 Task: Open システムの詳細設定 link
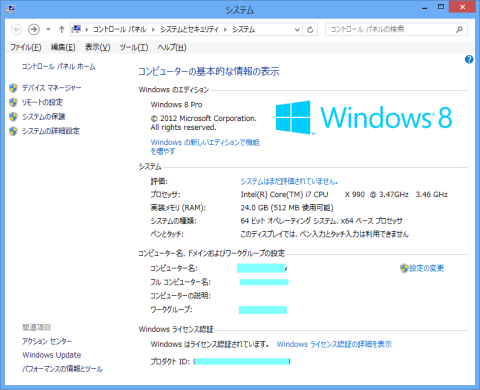point(51,131)
